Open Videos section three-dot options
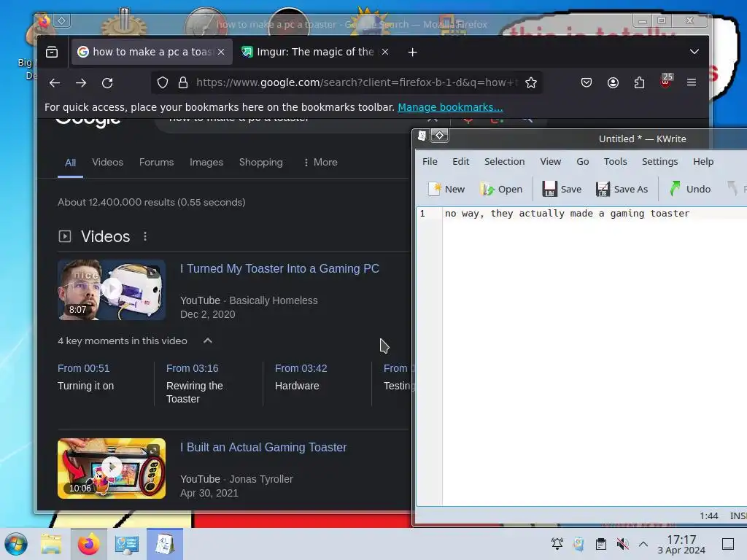 pos(145,237)
